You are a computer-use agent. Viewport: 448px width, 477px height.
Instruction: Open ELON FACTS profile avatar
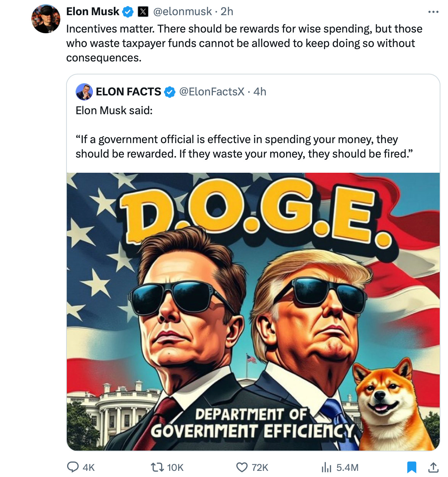click(84, 92)
